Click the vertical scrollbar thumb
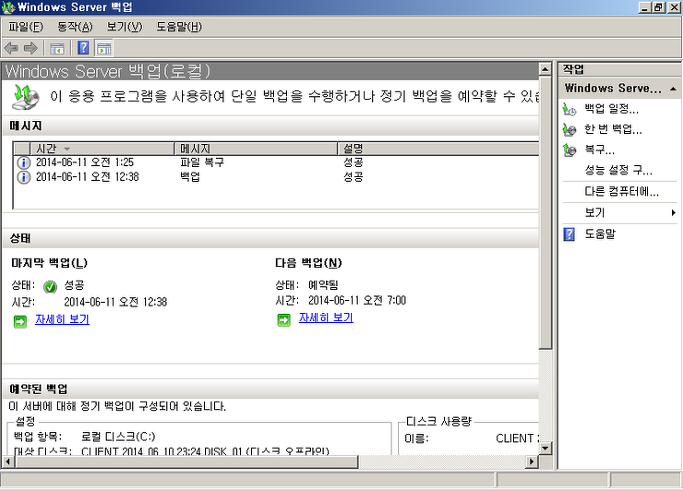 (545, 213)
